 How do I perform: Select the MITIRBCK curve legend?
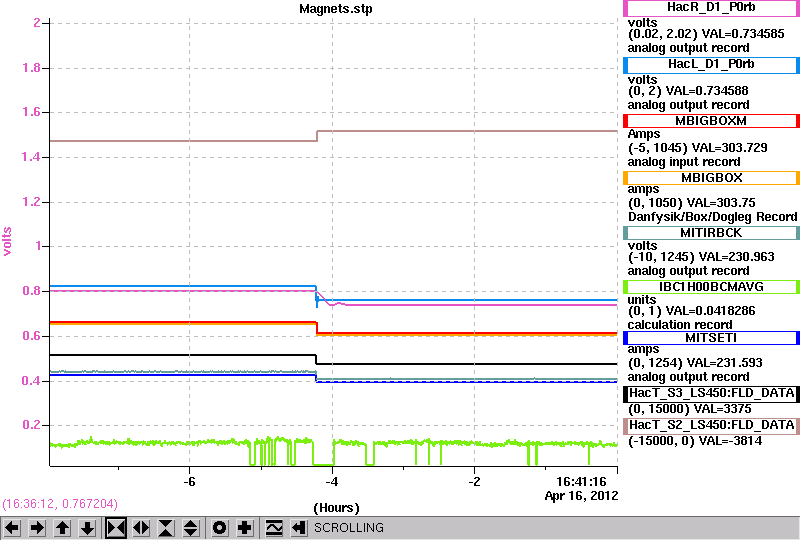[x=711, y=233]
